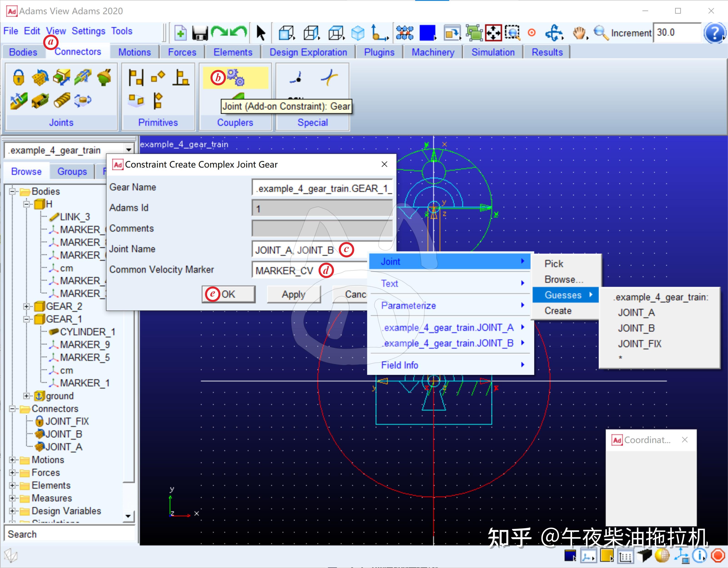Select JOINT_FIX from the Guesses list
This screenshot has width=728, height=568.
pyautogui.click(x=639, y=344)
